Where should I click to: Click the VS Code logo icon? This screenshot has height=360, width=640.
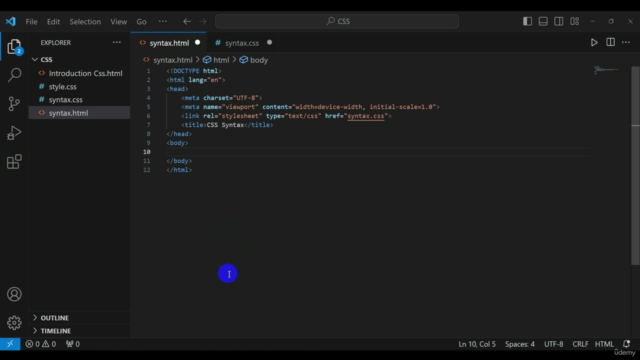point(11,21)
